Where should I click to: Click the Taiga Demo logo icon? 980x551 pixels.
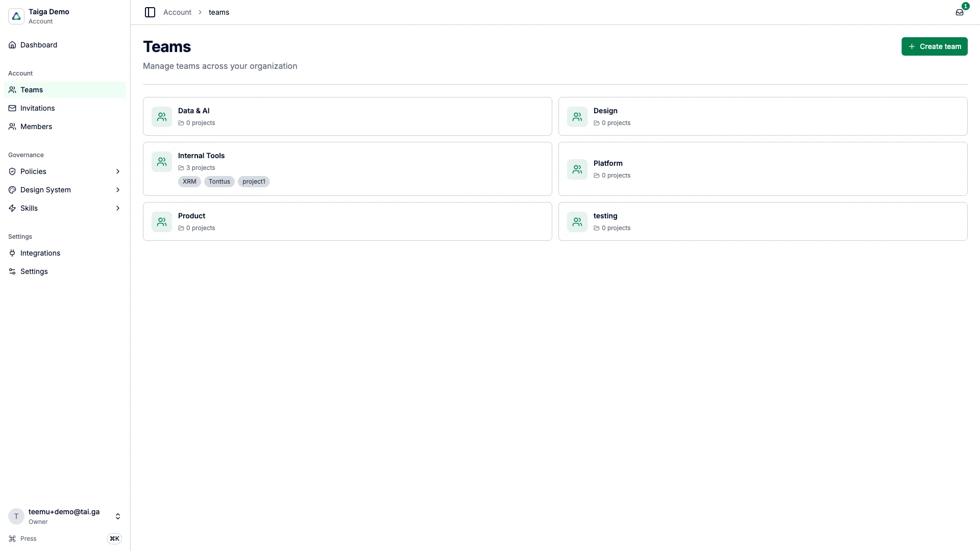pos(16,16)
